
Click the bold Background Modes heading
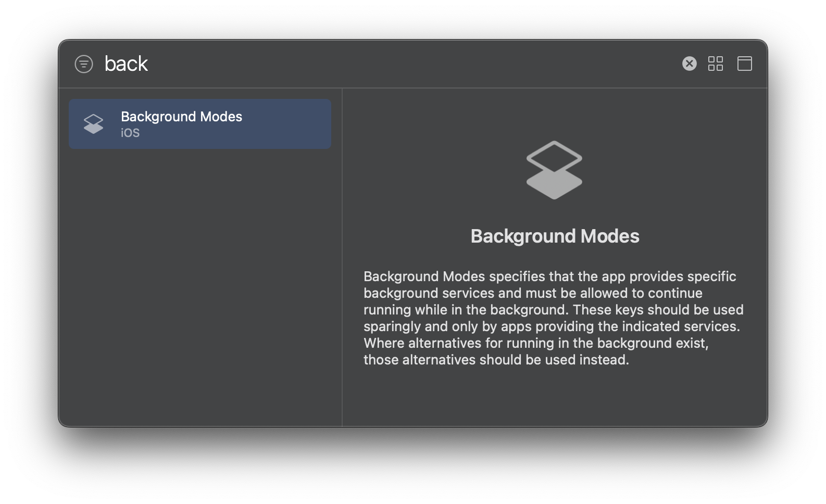(x=555, y=236)
